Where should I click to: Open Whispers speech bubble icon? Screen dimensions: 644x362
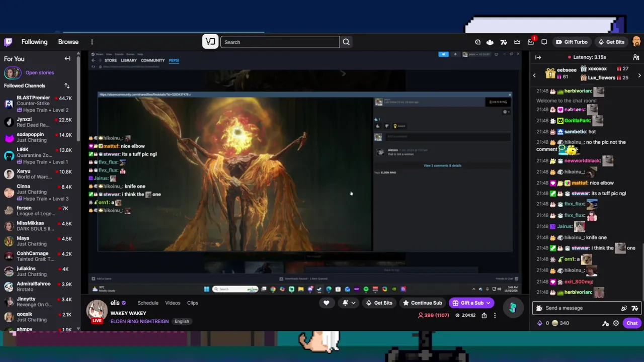click(544, 42)
